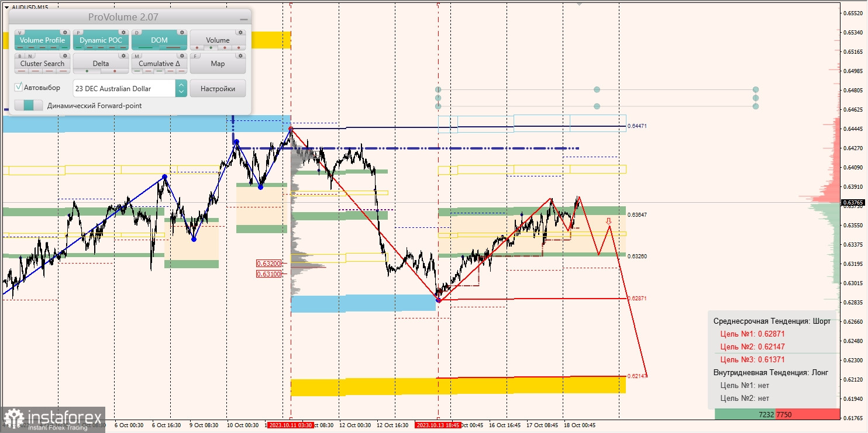868x433 pixels.
Task: Select the green dot segment under Volume
Action: coord(211,47)
